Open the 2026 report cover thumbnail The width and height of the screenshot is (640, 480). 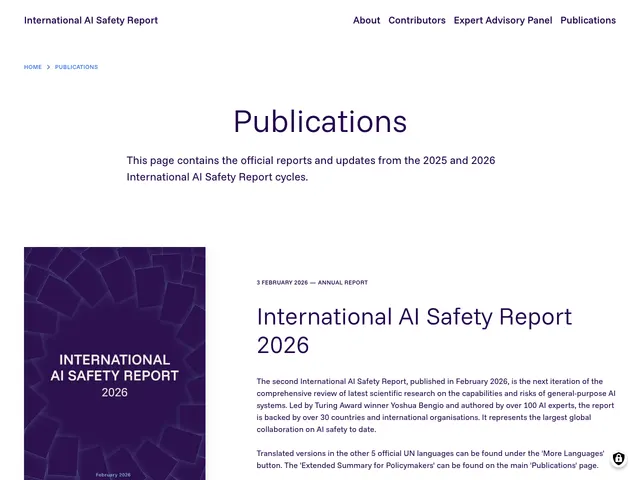tap(115, 363)
